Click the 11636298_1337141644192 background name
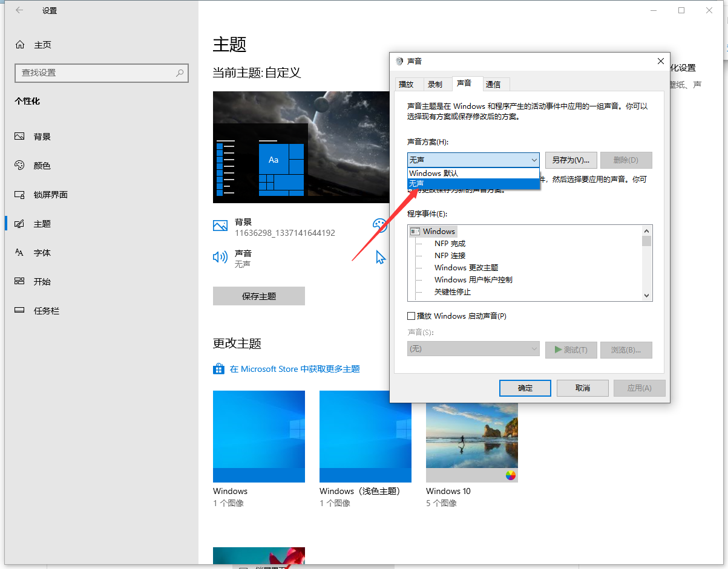728x569 pixels. pos(284,233)
